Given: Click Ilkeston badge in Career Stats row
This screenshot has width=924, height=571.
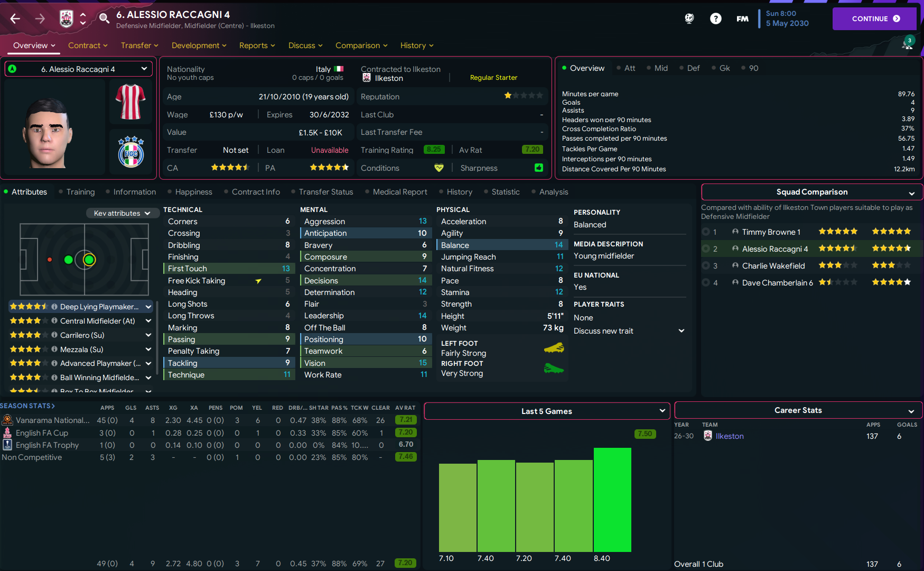Looking at the screenshot, I should (708, 436).
